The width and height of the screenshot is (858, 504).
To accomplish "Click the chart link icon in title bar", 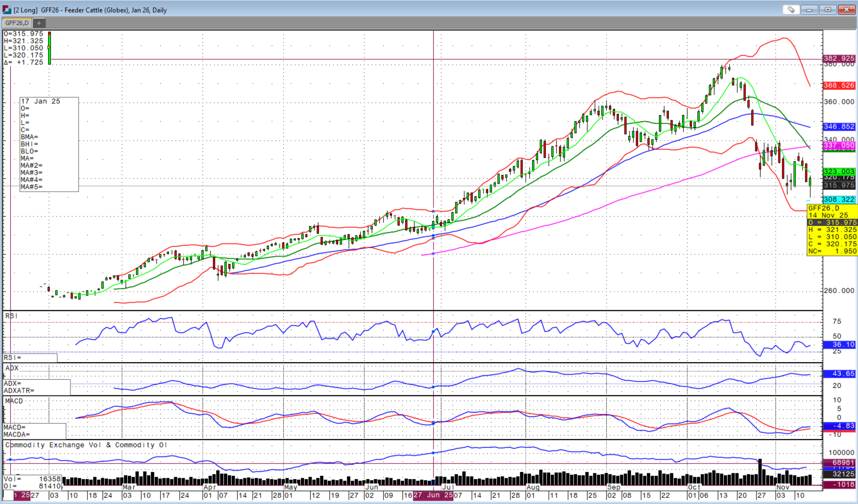I will coord(791,10).
